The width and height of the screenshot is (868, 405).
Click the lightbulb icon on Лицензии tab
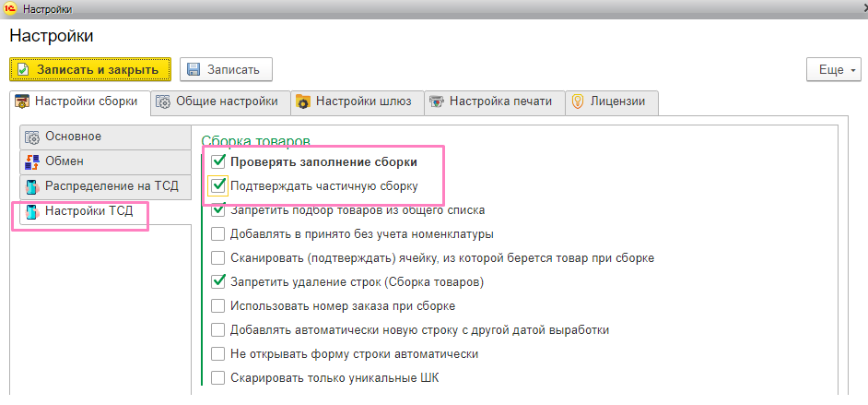click(x=578, y=102)
